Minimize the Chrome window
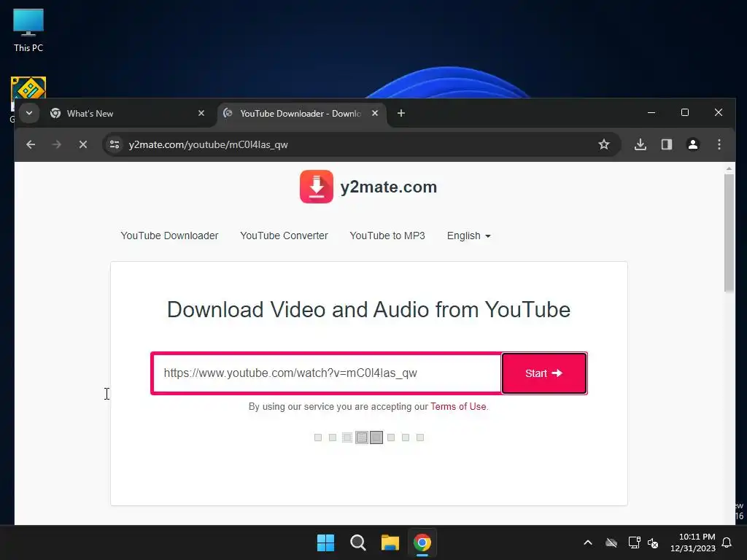 coord(651,113)
